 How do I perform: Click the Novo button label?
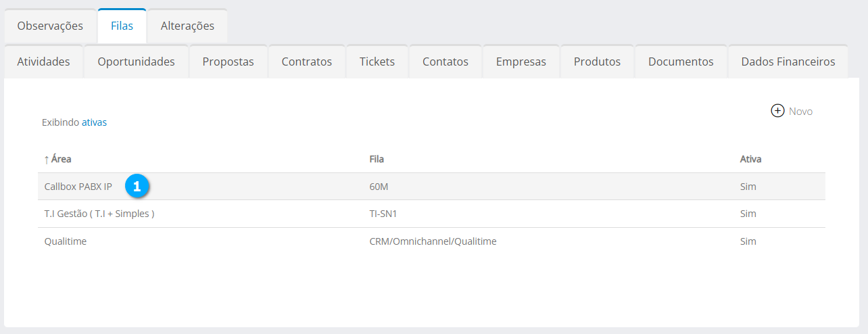click(x=800, y=112)
